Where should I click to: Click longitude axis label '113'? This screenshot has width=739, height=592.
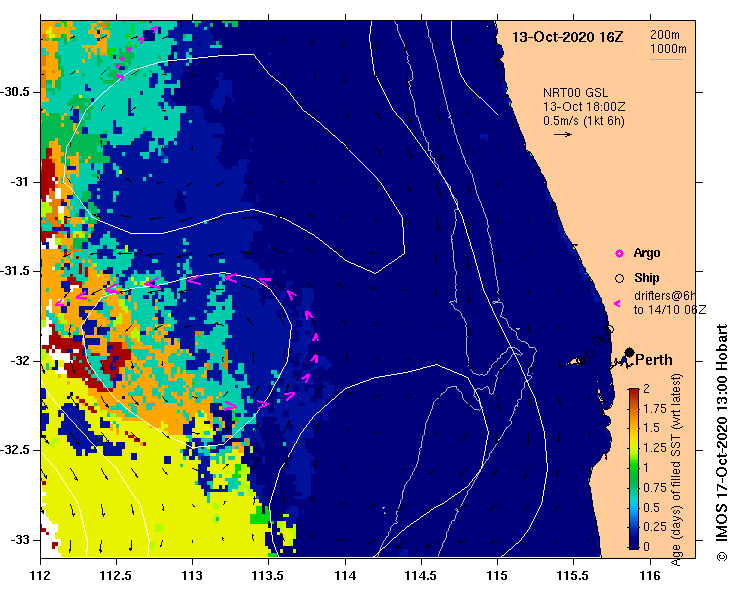point(192,576)
